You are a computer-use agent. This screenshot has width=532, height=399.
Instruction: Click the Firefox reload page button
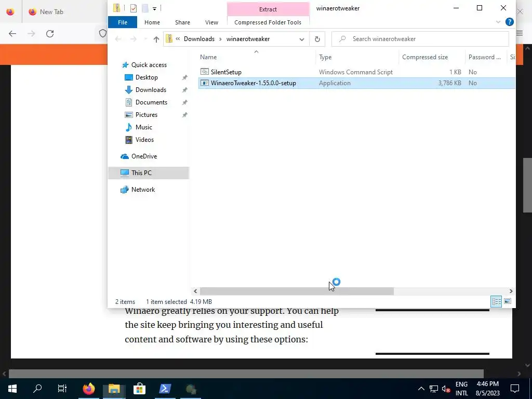50,34
